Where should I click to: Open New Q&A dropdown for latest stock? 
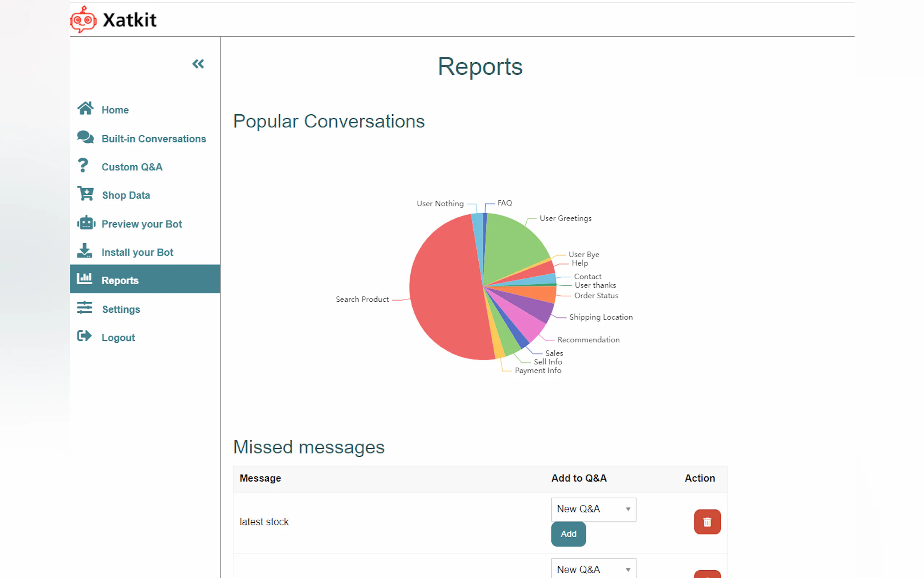tap(593, 509)
